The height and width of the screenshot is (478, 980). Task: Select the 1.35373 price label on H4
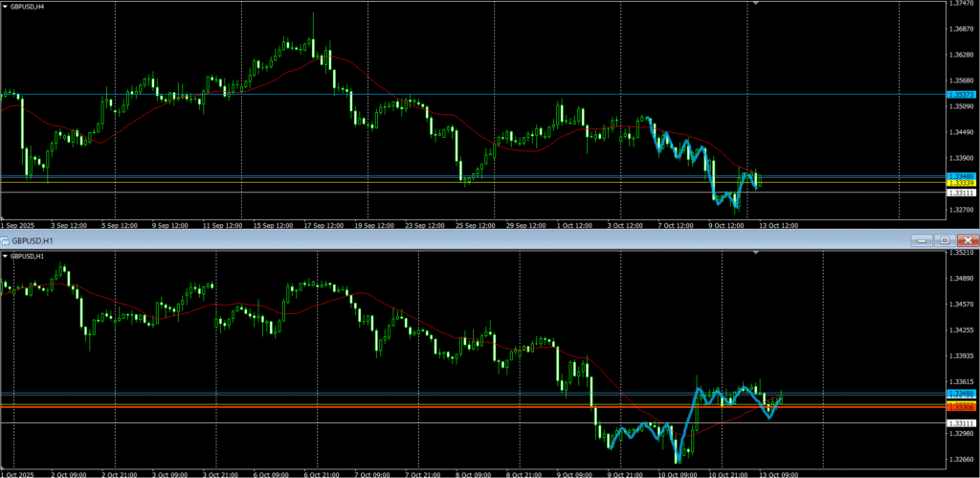[x=961, y=95]
